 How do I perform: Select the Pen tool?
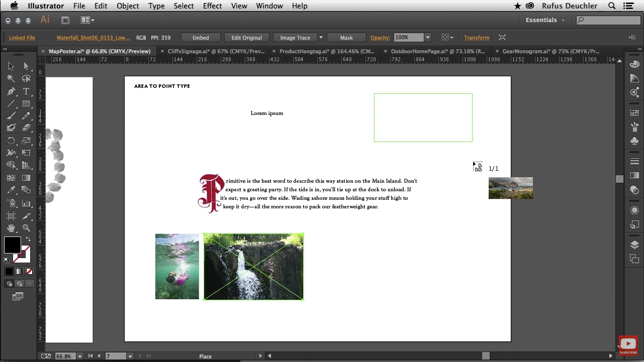pos(11,91)
